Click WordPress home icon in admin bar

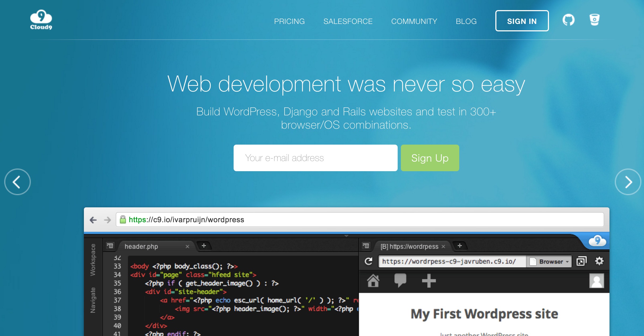pyautogui.click(x=373, y=281)
